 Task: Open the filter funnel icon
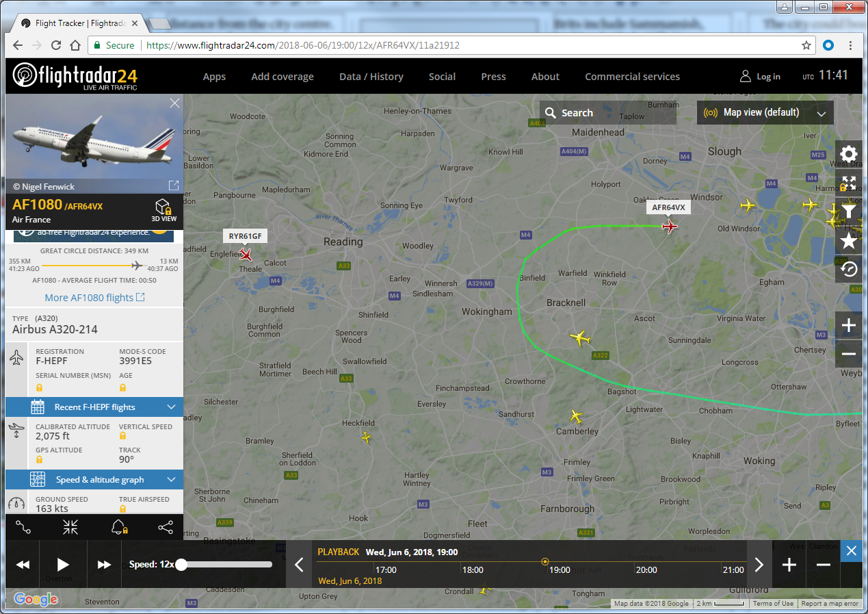[x=849, y=212]
